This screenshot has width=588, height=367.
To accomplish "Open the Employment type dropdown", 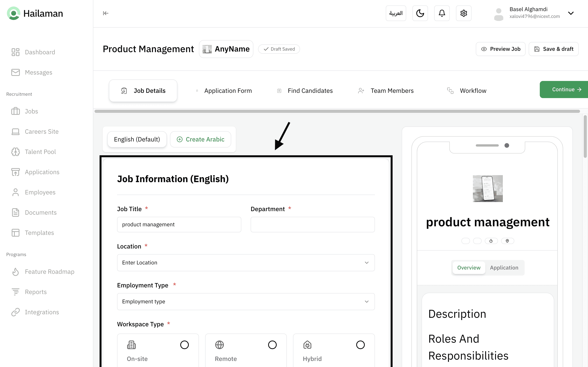I will (246, 301).
